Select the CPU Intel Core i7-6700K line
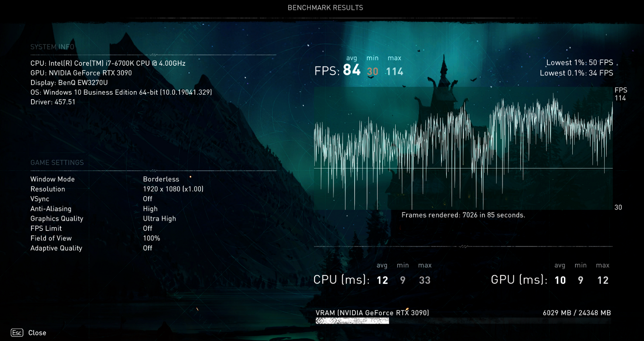Viewport: 644px width, 341px height. [x=108, y=63]
